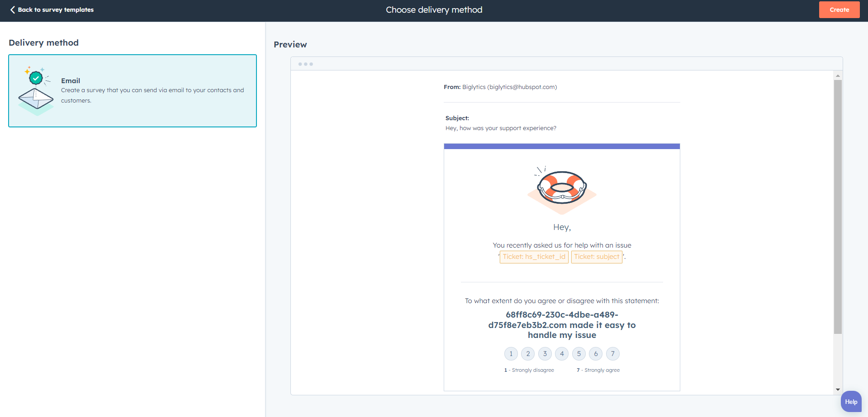This screenshot has height=417, width=868.
Task: Click the Ticket: hs_ticket_id token
Action: point(534,257)
